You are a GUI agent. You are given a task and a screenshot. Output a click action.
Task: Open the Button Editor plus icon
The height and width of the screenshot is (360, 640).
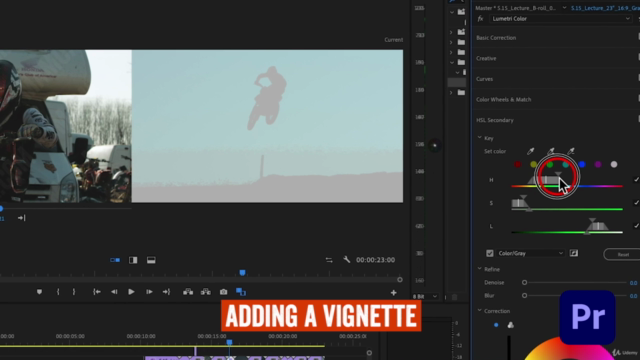pyautogui.click(x=393, y=293)
